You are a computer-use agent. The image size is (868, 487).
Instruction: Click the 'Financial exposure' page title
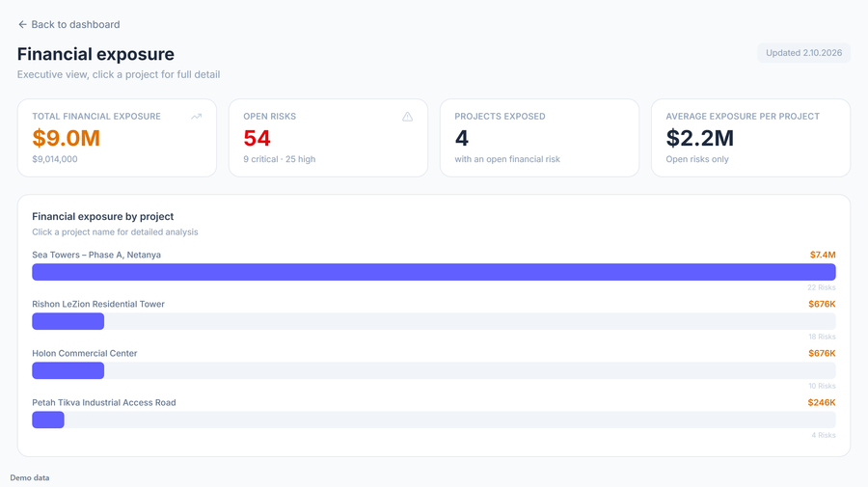95,54
